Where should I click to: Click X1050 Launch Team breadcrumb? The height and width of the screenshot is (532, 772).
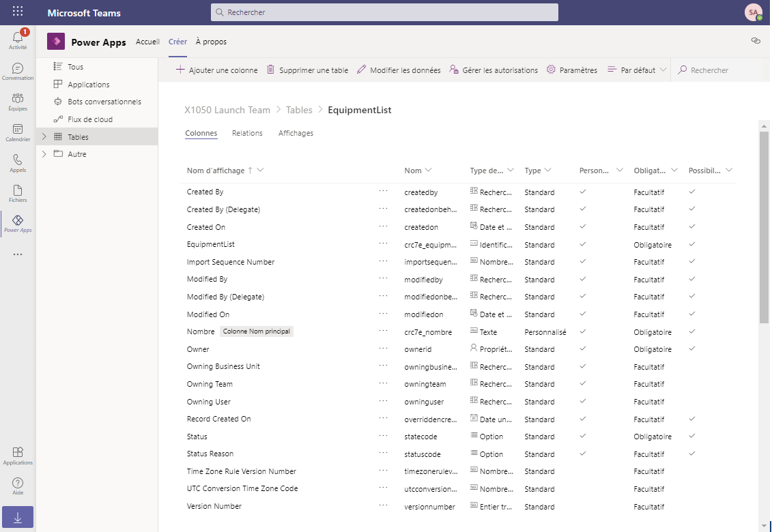pos(227,110)
